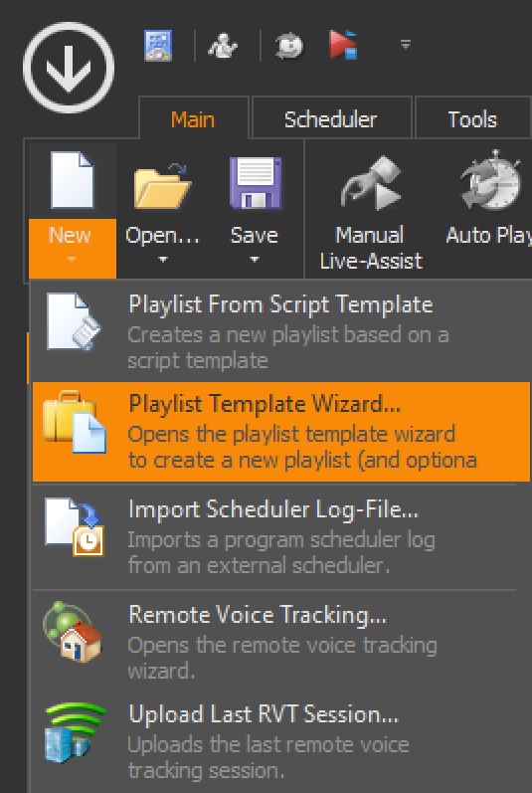Activate Manual Live-Assist mode
Viewport: 532px width, 793px height.
371,210
